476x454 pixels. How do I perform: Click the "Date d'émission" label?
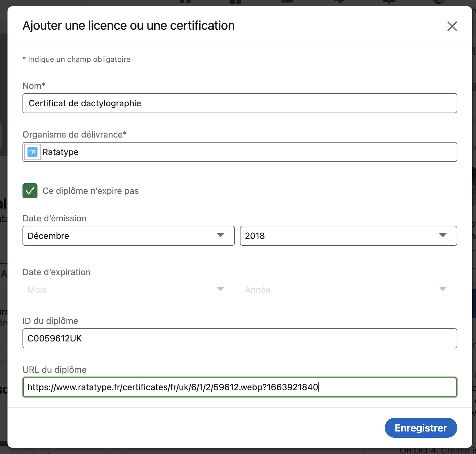click(54, 218)
